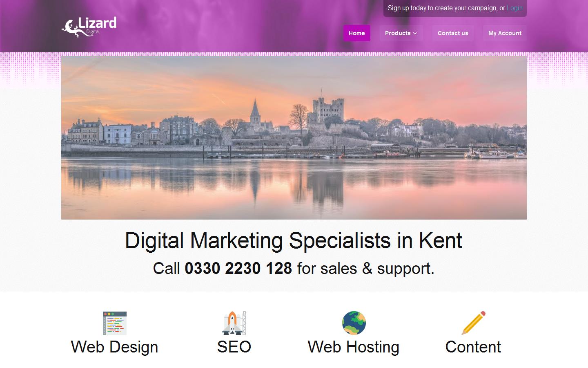Screen dimensions: 588x368
Task: Open the Home menu item
Action: coord(356,33)
